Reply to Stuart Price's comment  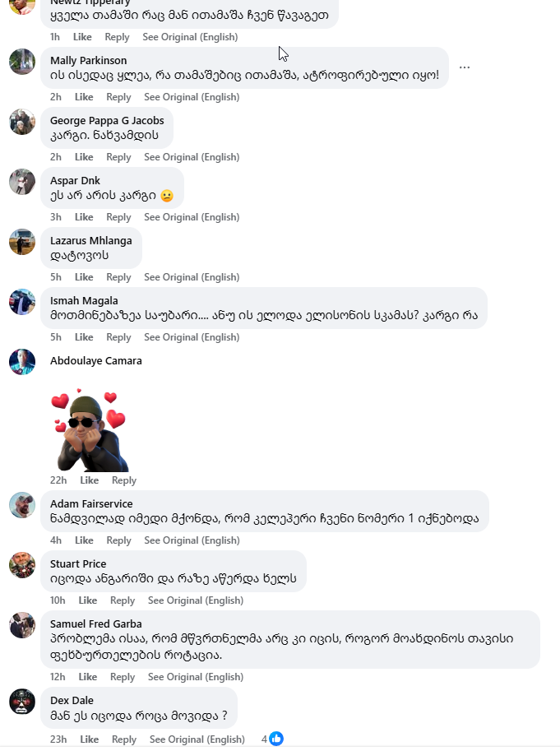coord(123,600)
